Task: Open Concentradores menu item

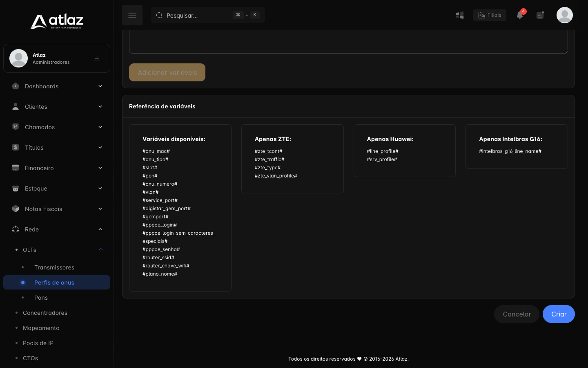Action: click(x=57, y=313)
